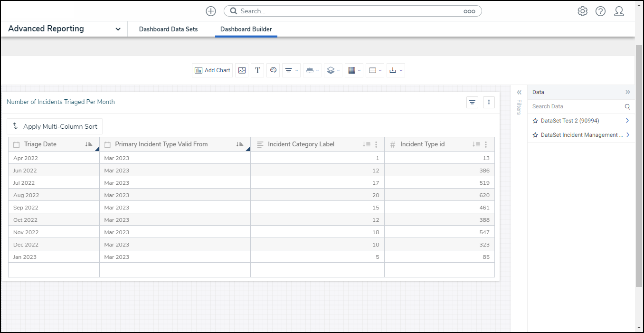The width and height of the screenshot is (644, 333).
Task: Open the grid options dropdown
Action: click(x=354, y=70)
